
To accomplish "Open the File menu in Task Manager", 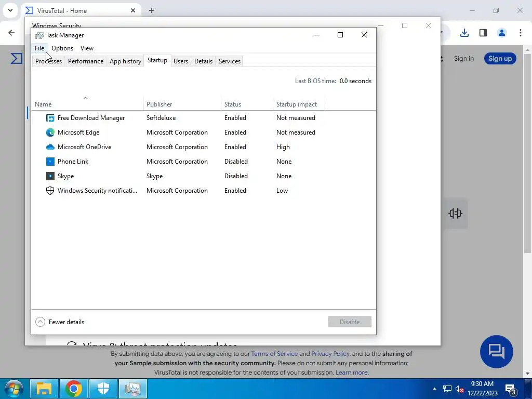I will pos(39,48).
